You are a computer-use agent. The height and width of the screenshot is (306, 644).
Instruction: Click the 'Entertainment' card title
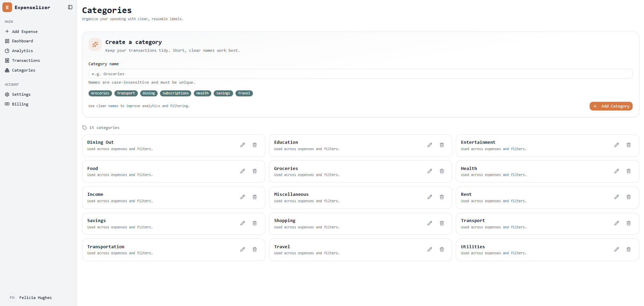(478, 142)
